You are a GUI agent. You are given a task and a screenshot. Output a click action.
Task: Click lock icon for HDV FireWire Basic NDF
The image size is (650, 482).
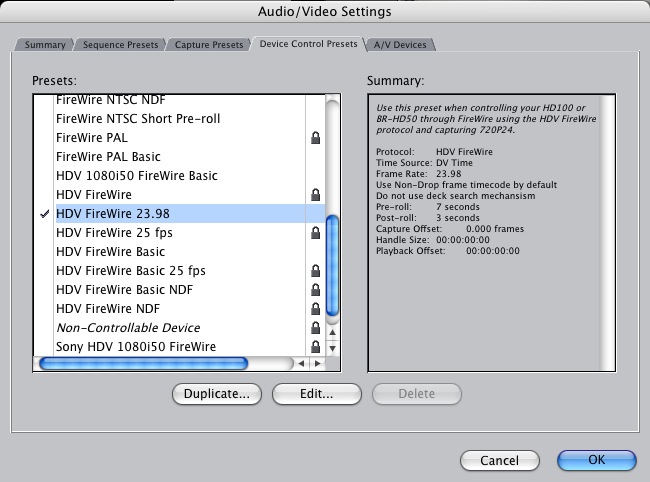316,290
